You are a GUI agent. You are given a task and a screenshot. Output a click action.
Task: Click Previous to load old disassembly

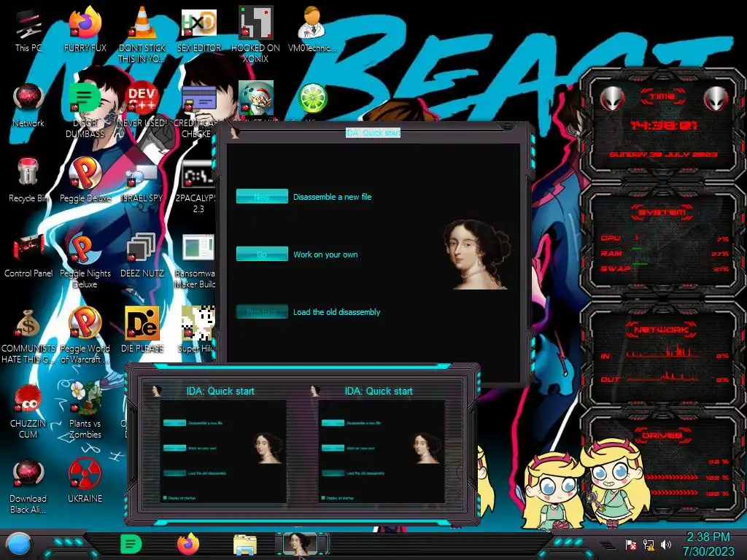pos(262,312)
